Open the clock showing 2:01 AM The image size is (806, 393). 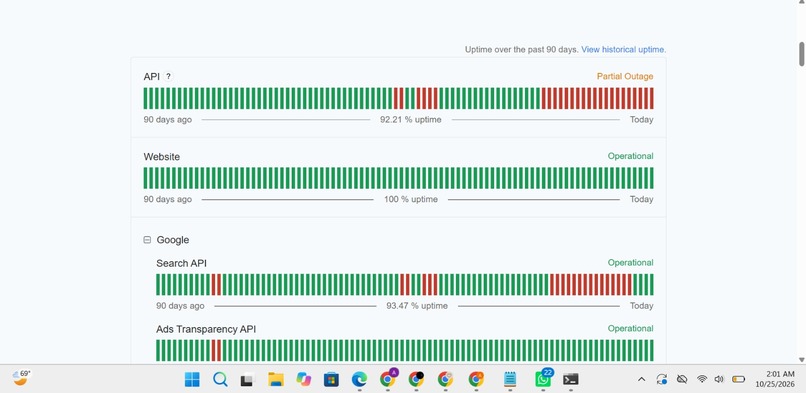point(780,375)
